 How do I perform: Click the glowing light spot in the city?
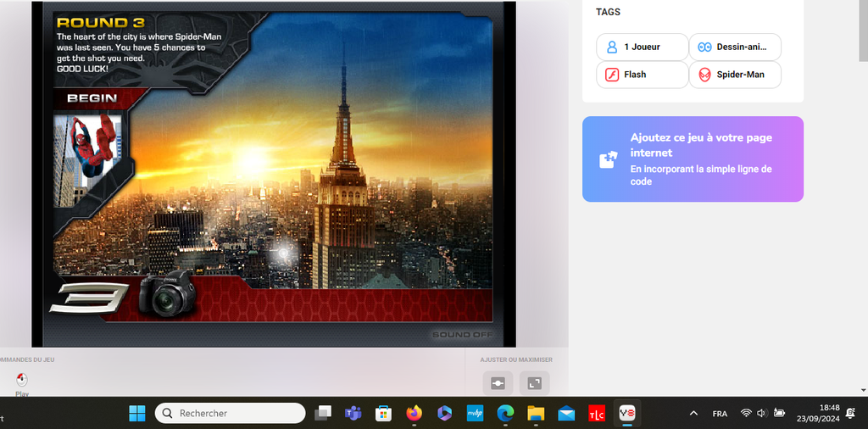point(283,253)
